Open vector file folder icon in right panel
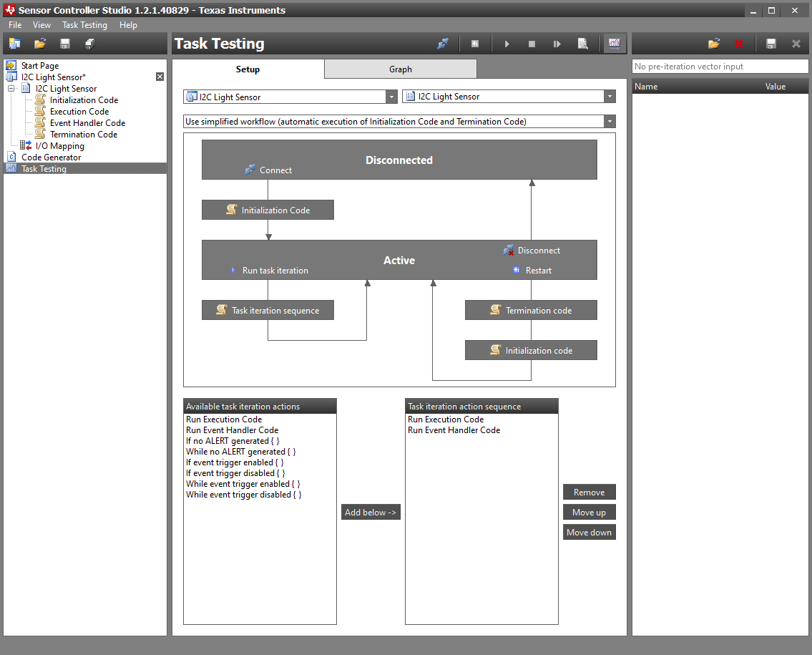This screenshot has width=812, height=655. point(713,44)
